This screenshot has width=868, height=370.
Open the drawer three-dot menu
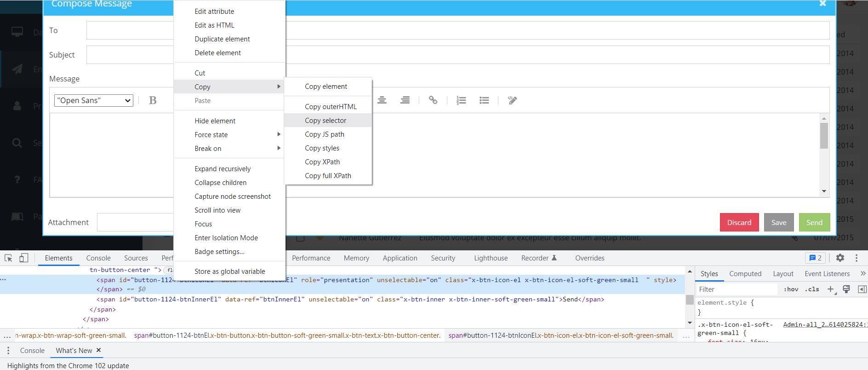click(8, 351)
